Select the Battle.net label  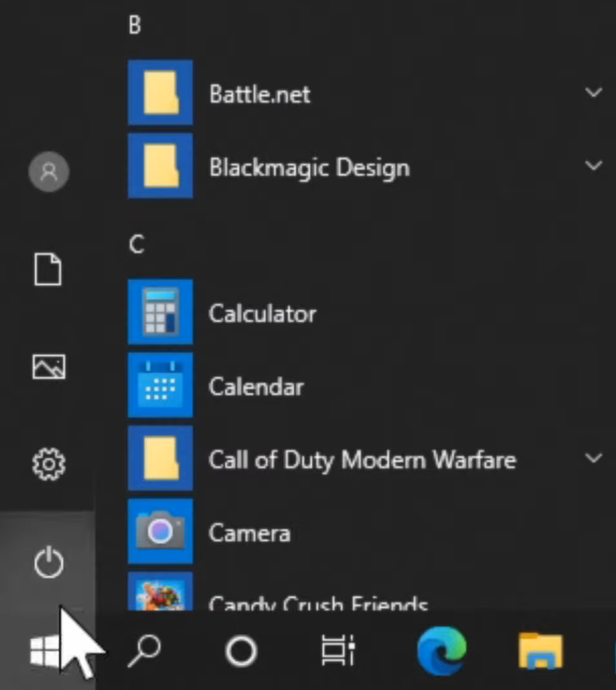tap(260, 94)
